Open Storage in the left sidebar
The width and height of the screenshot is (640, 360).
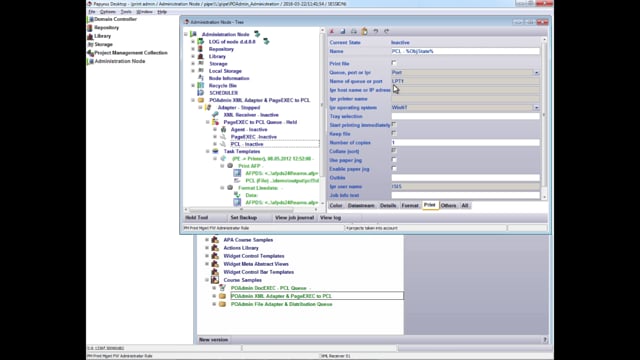coord(103,44)
